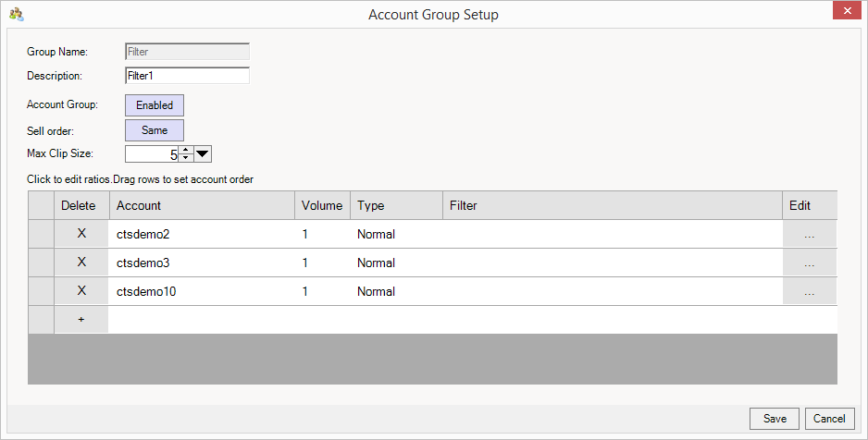Open edit dialog for ctsdemo2
Viewport: 868px width, 440px height.
coord(809,234)
